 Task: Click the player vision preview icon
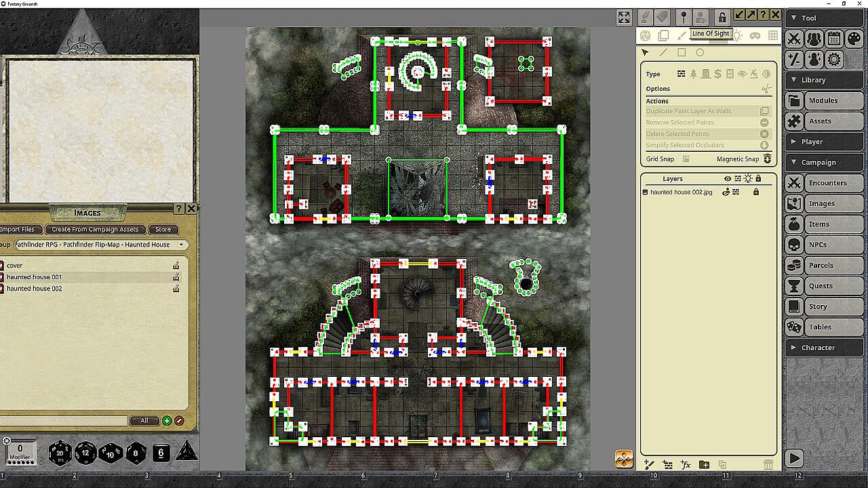[701, 16]
